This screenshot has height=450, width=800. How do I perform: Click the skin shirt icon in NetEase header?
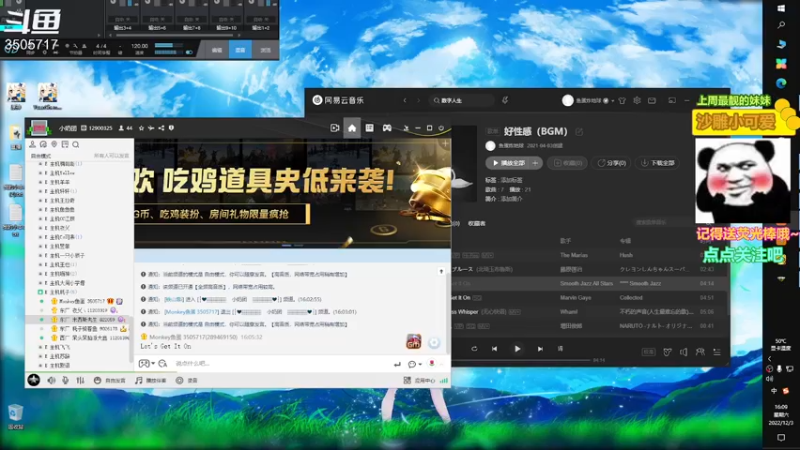622,101
